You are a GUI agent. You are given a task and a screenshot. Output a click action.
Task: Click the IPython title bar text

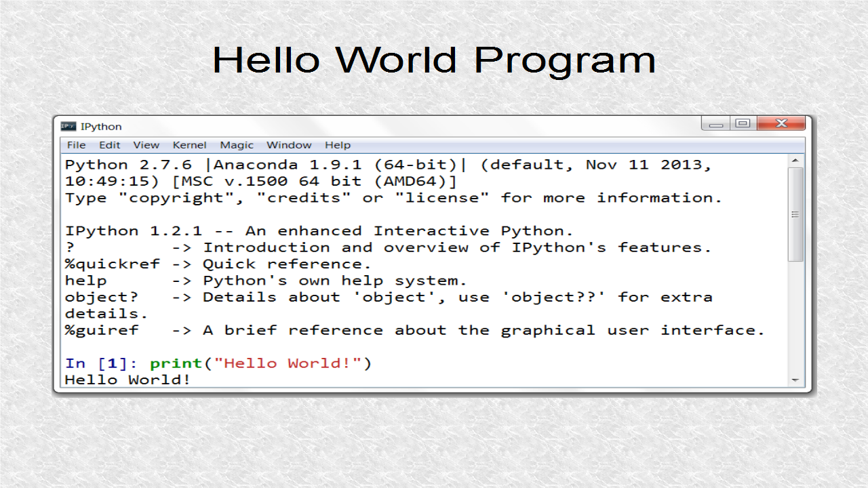point(102,126)
